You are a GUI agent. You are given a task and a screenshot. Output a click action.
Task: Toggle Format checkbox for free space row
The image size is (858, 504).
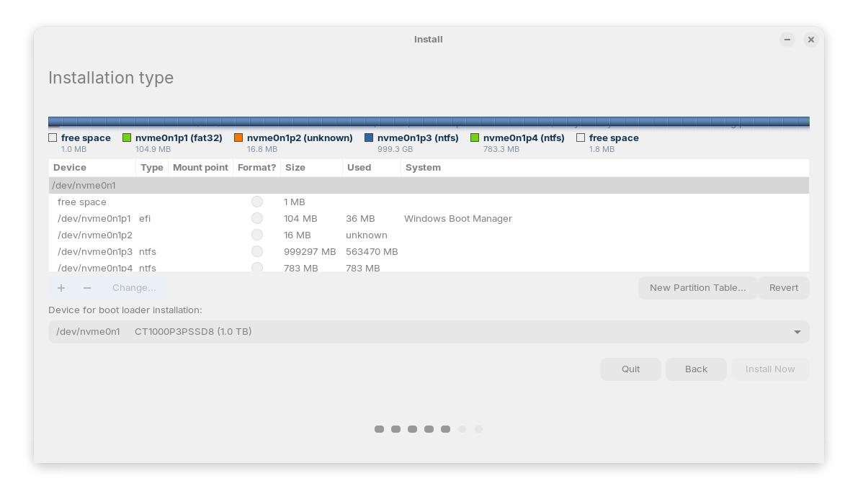pos(257,202)
